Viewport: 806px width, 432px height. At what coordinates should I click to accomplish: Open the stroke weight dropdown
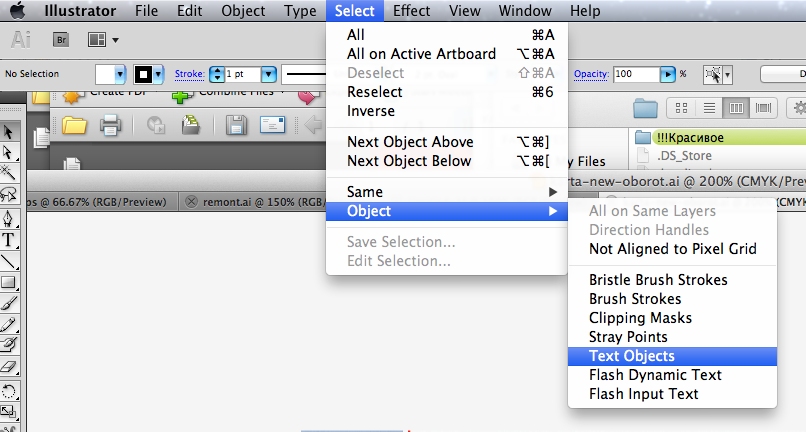[268, 74]
